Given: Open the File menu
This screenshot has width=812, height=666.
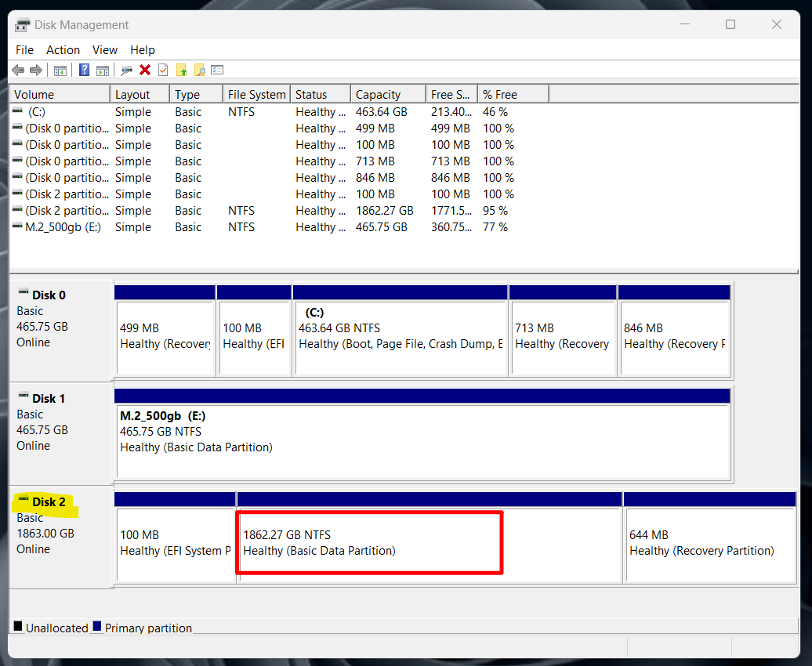Looking at the screenshot, I should coord(24,50).
